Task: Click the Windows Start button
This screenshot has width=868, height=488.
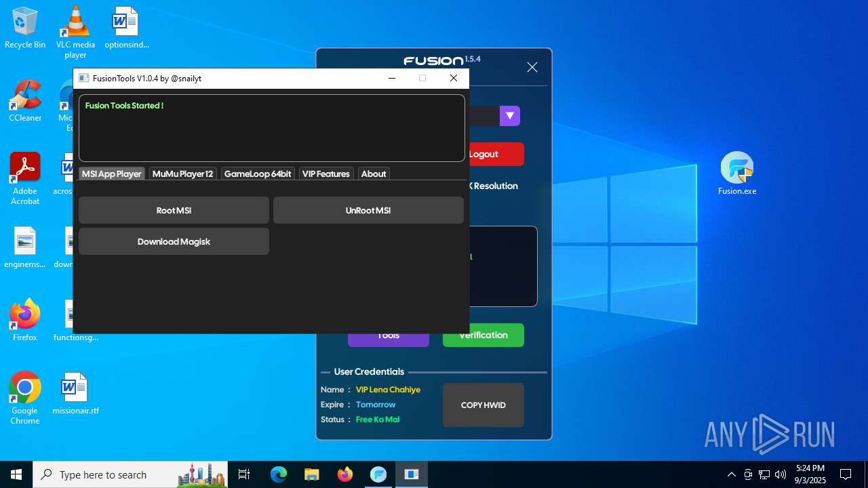Action: point(16,474)
